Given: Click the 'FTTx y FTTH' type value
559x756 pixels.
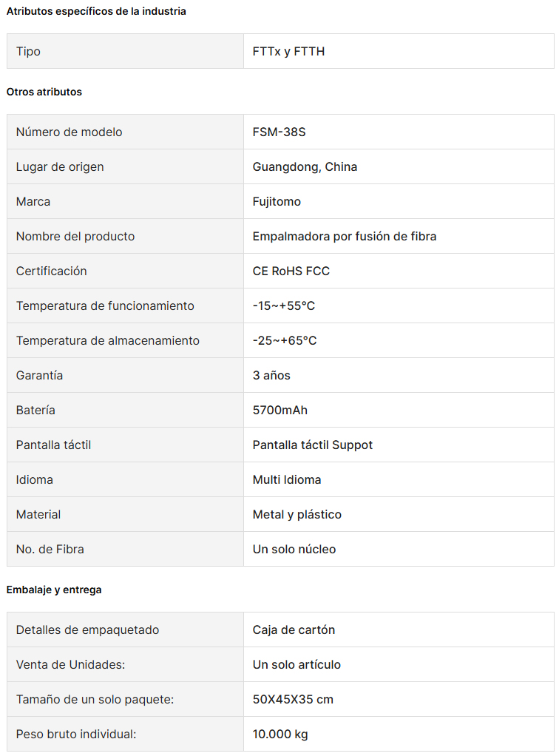Looking at the screenshot, I should [x=288, y=52].
